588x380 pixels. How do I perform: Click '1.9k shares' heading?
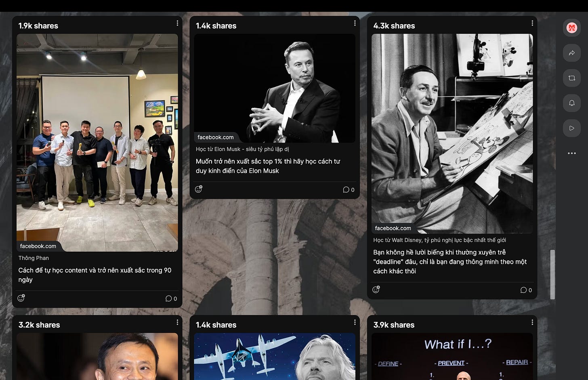[x=38, y=26]
